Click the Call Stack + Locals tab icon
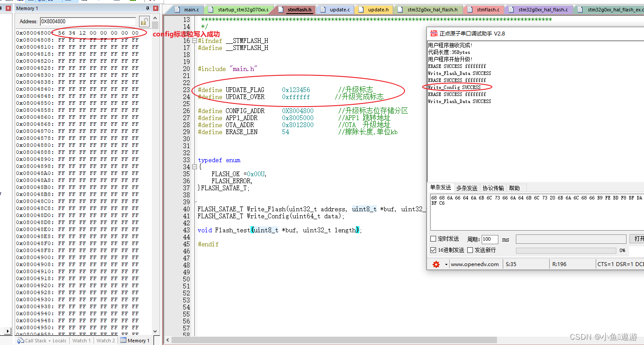The height and width of the screenshot is (345, 644). (21, 341)
